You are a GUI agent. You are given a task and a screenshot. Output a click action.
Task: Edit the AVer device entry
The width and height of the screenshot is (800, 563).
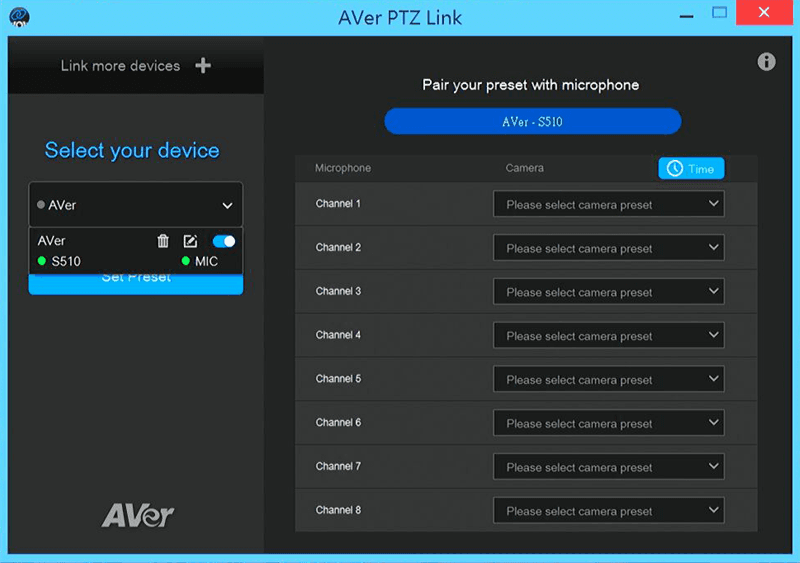190,241
